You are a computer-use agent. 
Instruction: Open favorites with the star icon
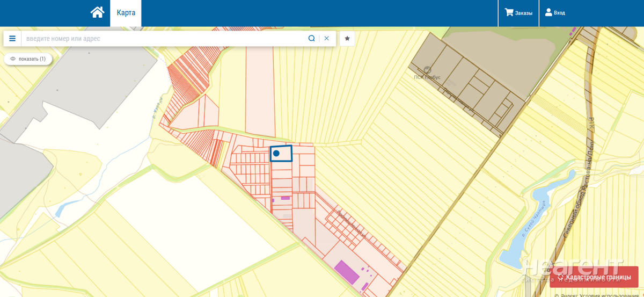[x=347, y=39]
